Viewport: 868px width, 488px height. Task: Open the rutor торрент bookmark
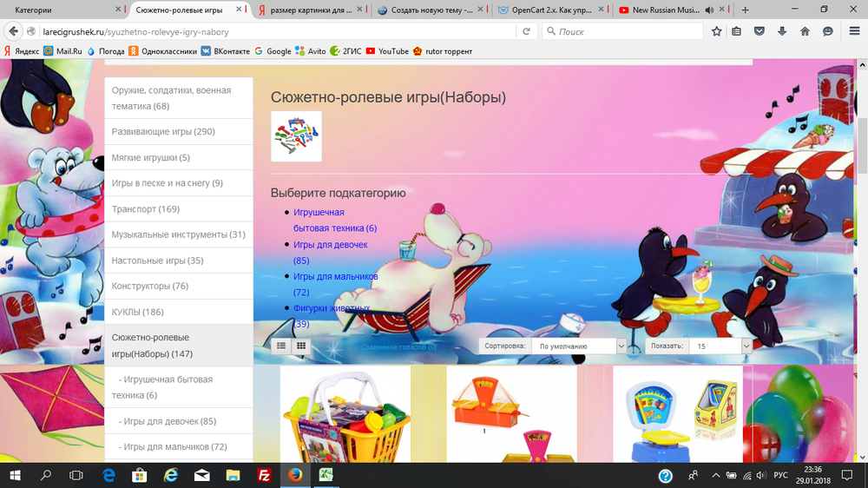pyautogui.click(x=443, y=51)
